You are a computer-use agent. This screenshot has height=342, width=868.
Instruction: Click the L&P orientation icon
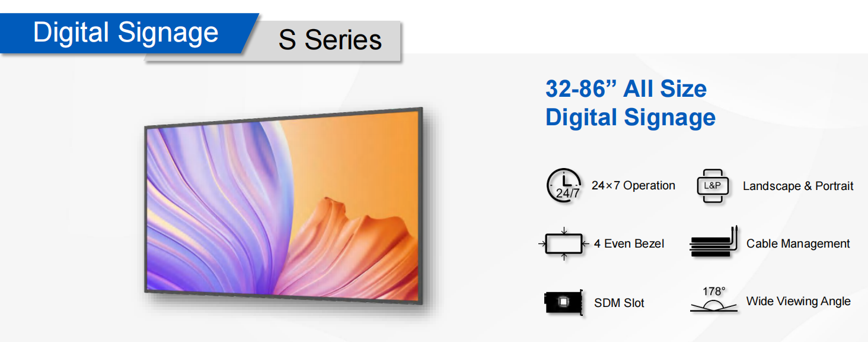(x=712, y=186)
